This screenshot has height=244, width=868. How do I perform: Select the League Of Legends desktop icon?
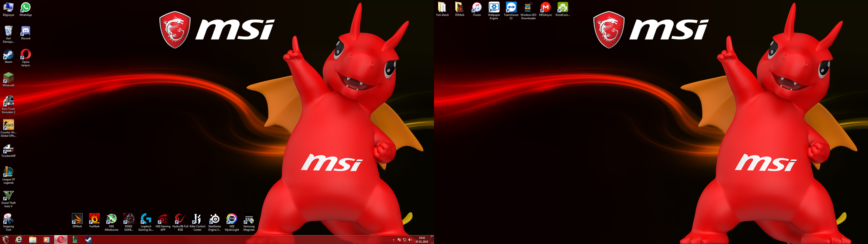click(x=8, y=175)
